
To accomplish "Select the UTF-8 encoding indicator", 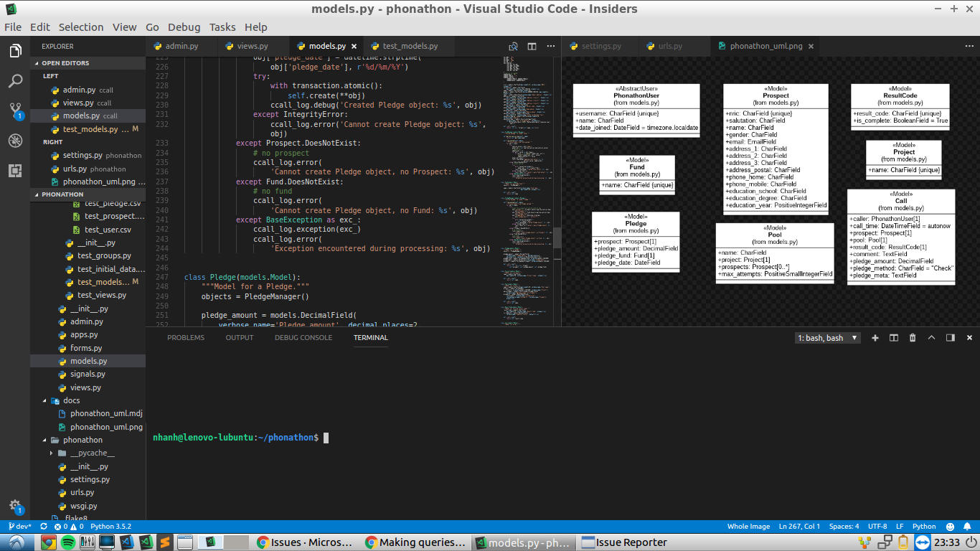I will pyautogui.click(x=877, y=526).
